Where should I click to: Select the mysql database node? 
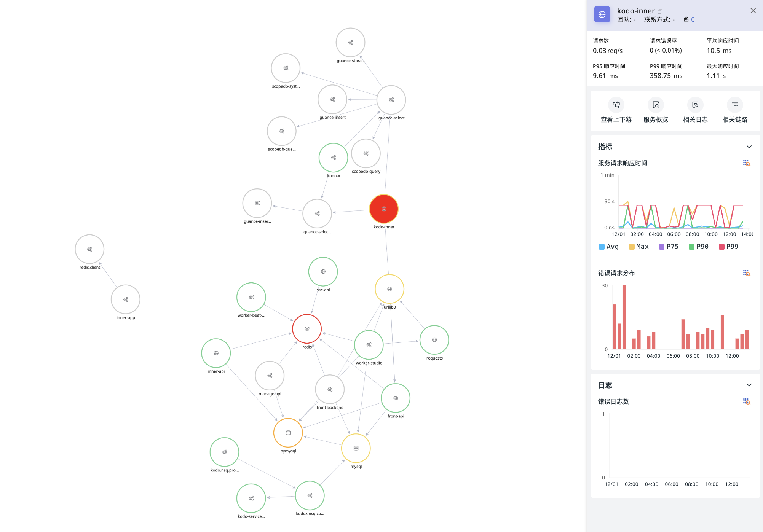[x=356, y=448]
